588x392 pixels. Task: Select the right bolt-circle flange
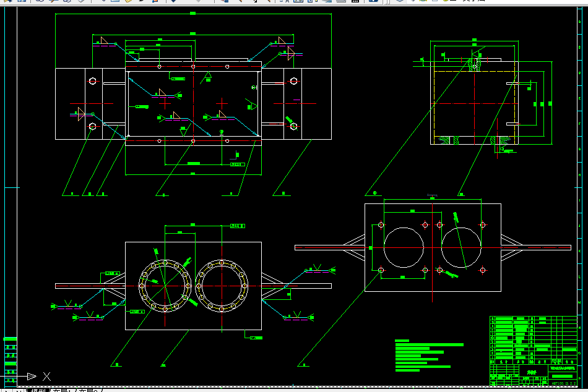pos(222,286)
